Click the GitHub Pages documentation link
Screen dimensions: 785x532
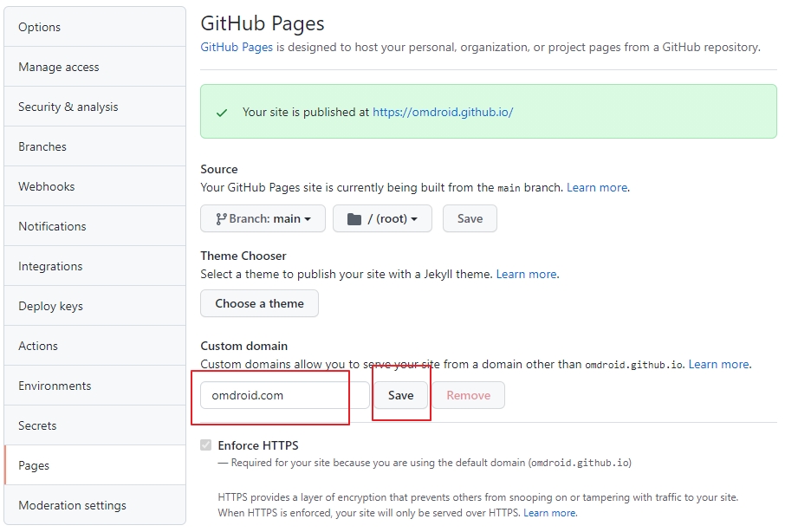237,47
